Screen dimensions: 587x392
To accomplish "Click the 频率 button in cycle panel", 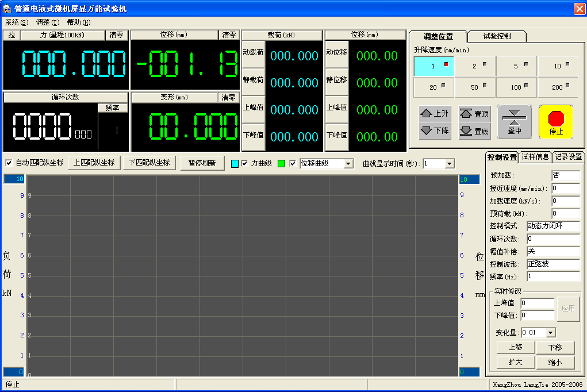I will click(112, 108).
